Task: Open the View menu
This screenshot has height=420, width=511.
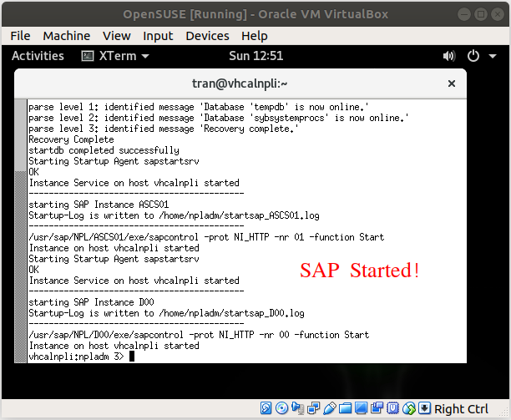Action: click(x=116, y=36)
